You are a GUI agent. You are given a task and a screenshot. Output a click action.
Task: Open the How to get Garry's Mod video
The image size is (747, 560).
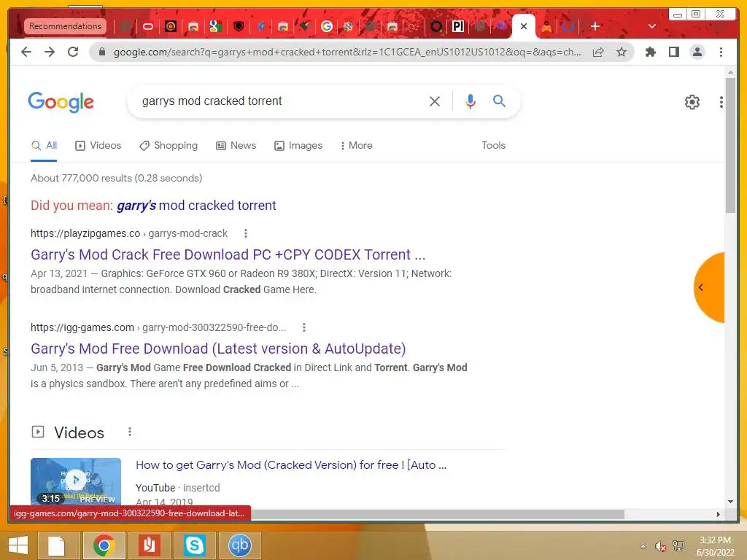[291, 464]
